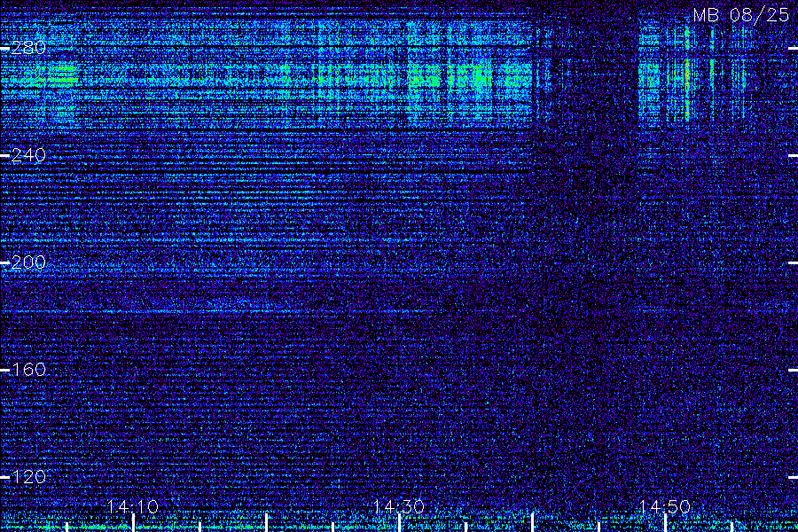798x532 pixels.
Task: Click the 240 frequency axis label
Action: tap(28, 155)
